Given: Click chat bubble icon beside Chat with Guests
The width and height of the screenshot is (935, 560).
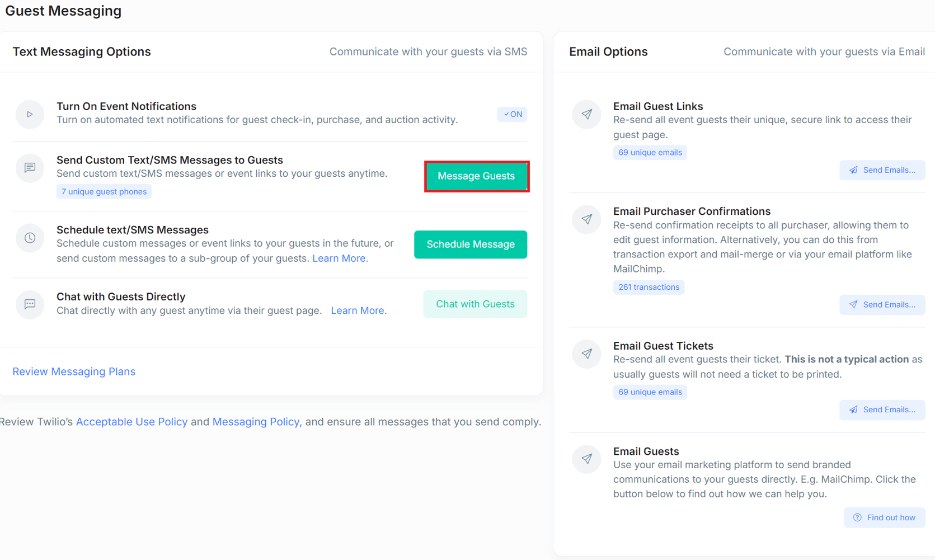Looking at the screenshot, I should 30,304.
